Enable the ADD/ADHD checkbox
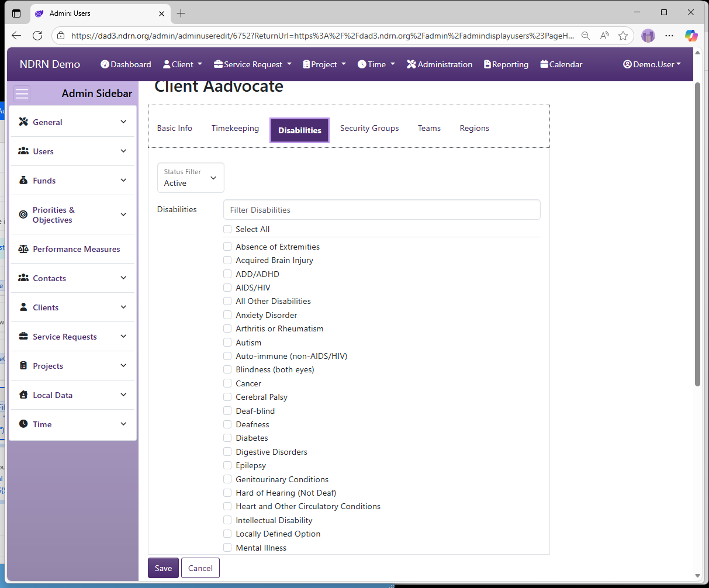The width and height of the screenshot is (709, 588). click(x=227, y=274)
